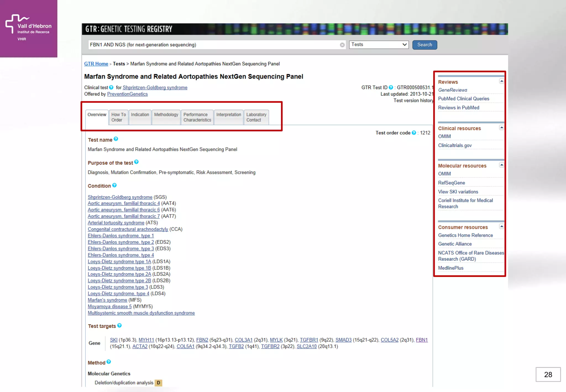Collapse the Reviews sidebar section

pyautogui.click(x=501, y=81)
